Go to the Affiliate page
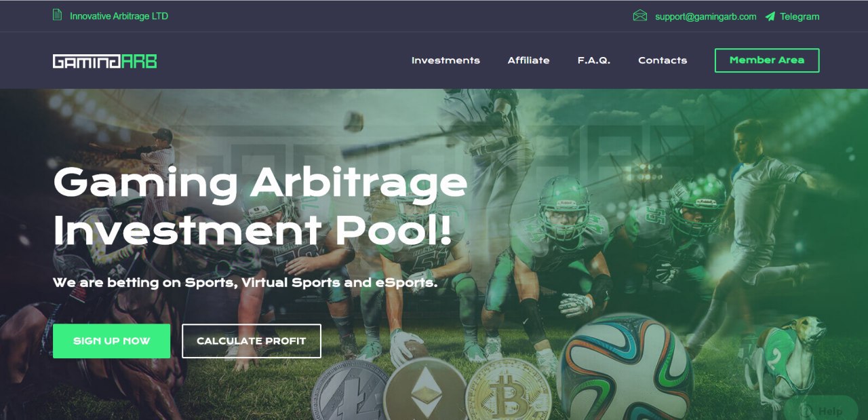The width and height of the screenshot is (868, 420). click(528, 60)
